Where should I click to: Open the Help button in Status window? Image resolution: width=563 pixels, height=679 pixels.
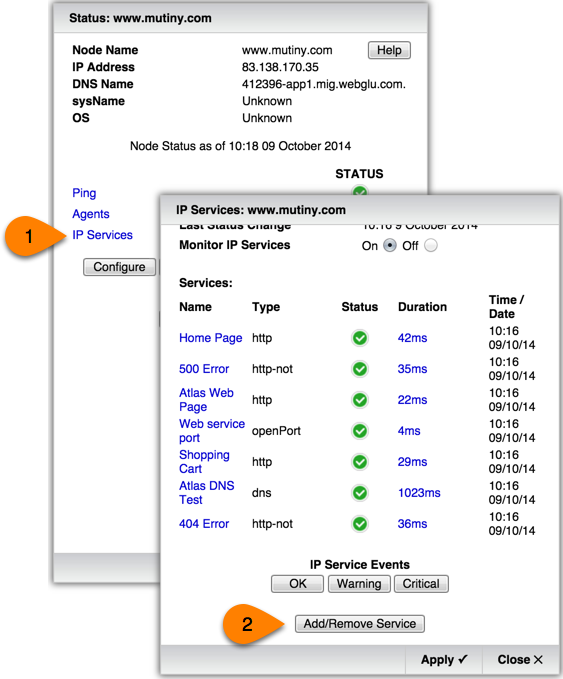tap(389, 50)
